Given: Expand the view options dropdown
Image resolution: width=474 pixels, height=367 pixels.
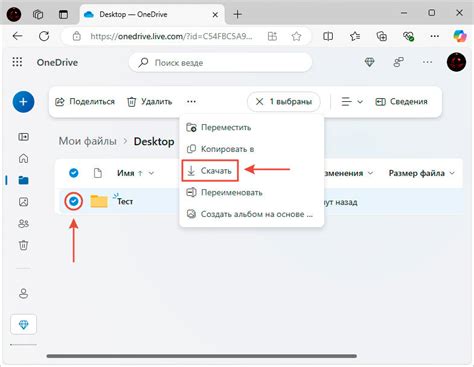Looking at the screenshot, I should pos(352,102).
